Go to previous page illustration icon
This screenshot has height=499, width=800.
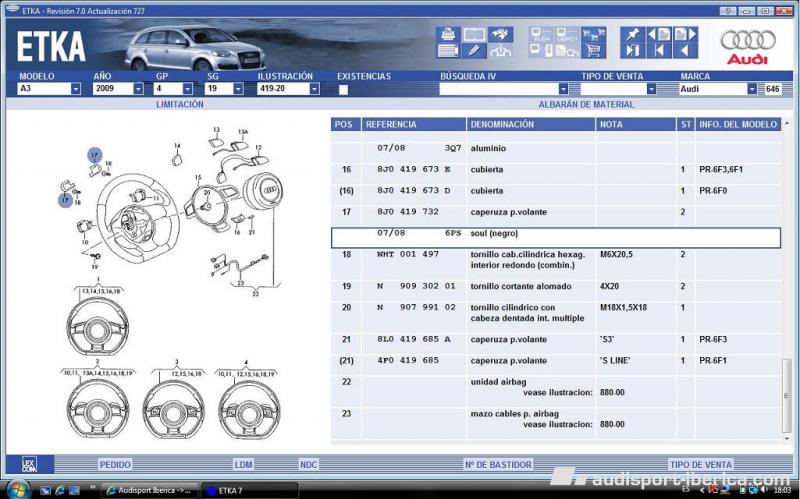tap(659, 34)
